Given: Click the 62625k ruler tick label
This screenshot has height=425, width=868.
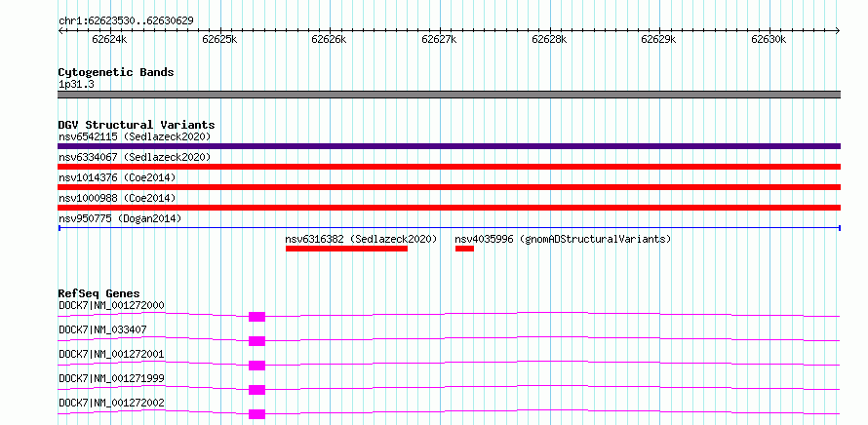Looking at the screenshot, I should coord(219,39).
